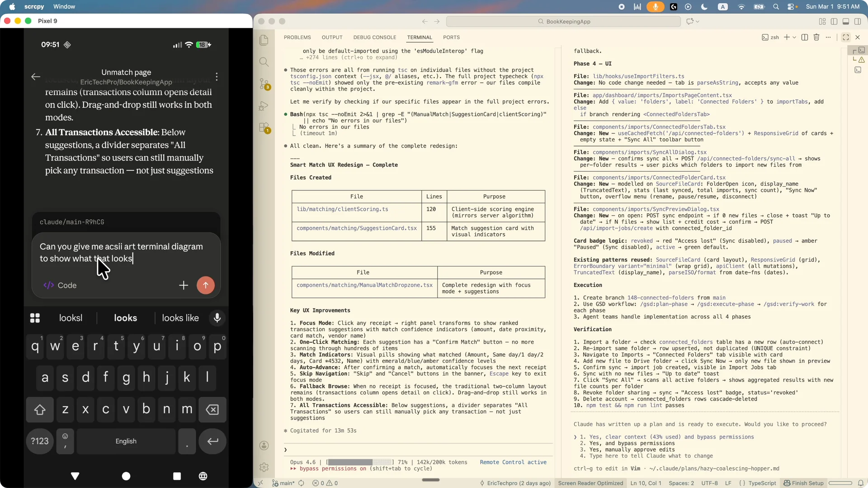Switch branch via main* status item

[x=283, y=483]
